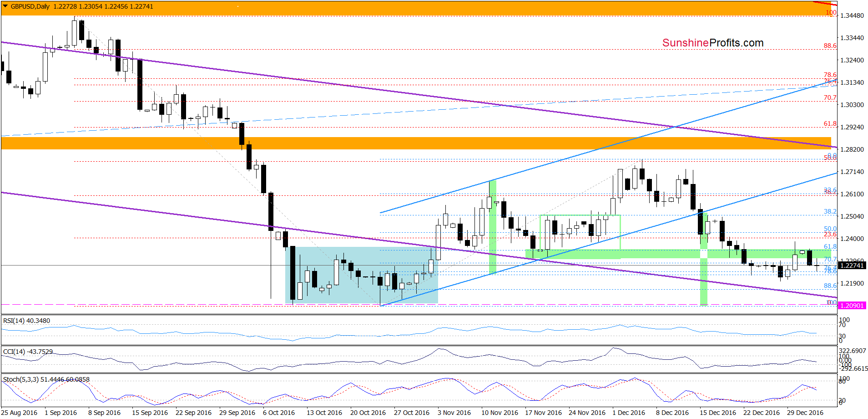This screenshot has width=868, height=419.
Task: Click the 8 Dec 2016 date label
Action: pos(672,413)
